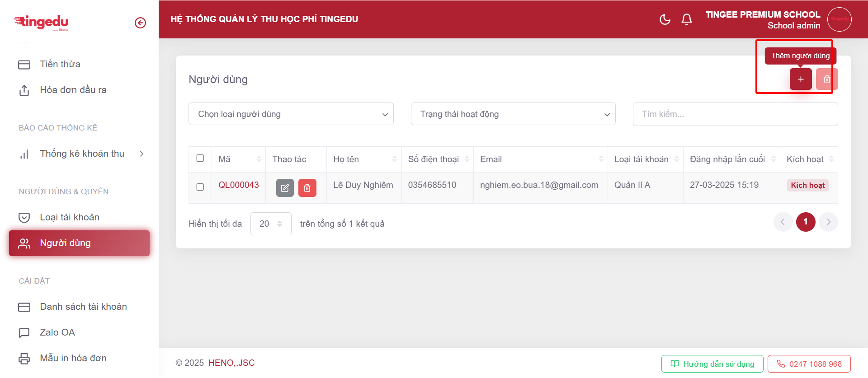Click the Tìm kiếm search field

point(735,114)
